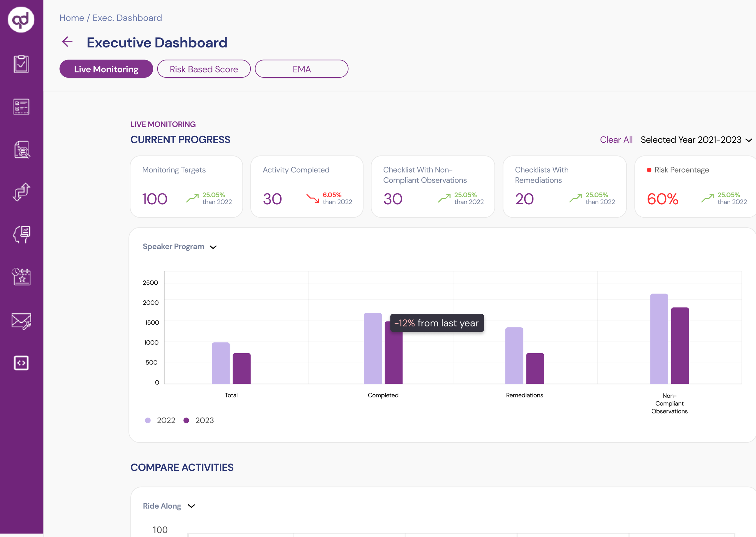
Task: Click the 6.05% than 2022 text
Action: click(x=337, y=198)
